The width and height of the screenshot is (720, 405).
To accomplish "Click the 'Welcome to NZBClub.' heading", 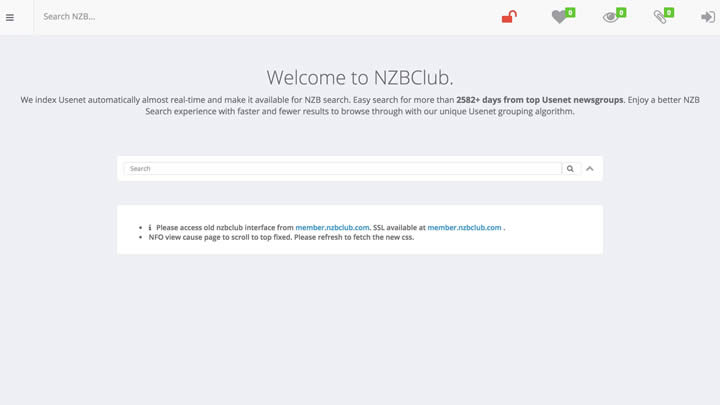I will pos(360,77).
